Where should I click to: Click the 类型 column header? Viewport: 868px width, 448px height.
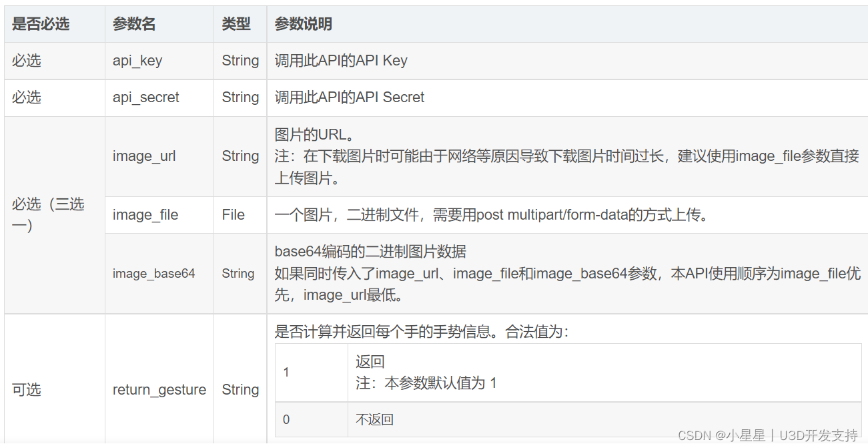pyautogui.click(x=236, y=24)
